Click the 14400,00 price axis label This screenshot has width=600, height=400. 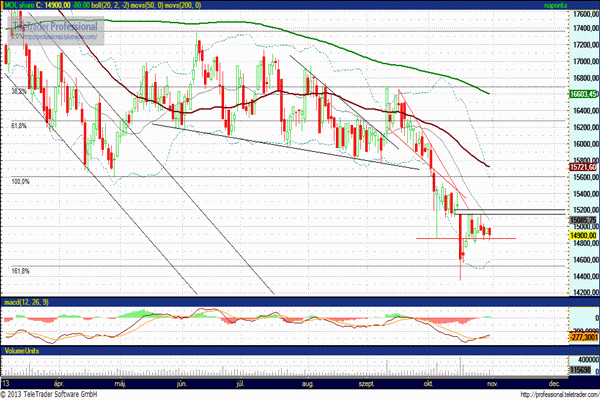click(586, 276)
